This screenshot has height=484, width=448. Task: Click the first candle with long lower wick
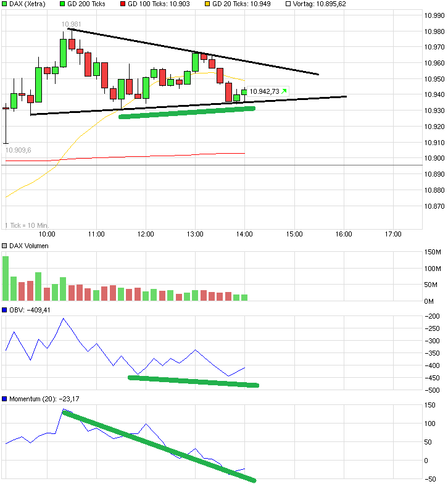6,123
